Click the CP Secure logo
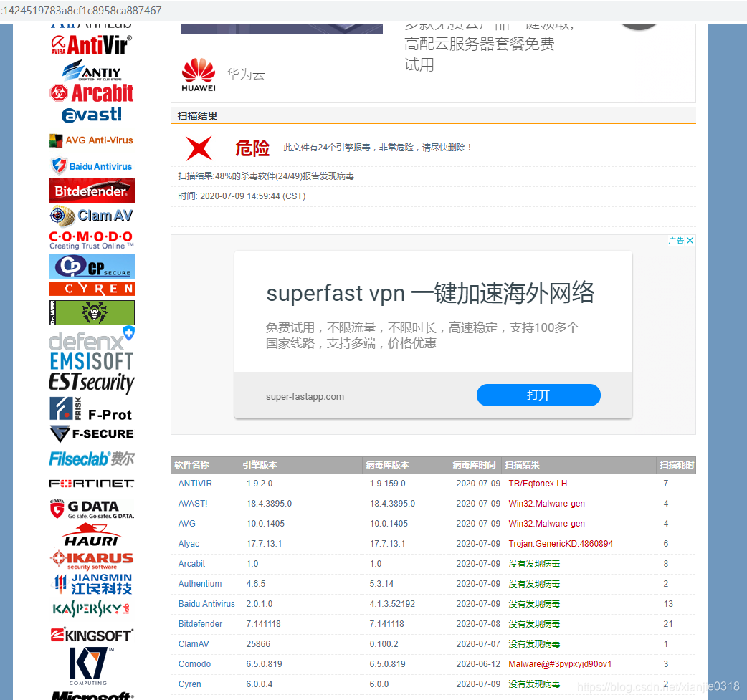Viewport: 747px width, 700px height. [x=92, y=267]
